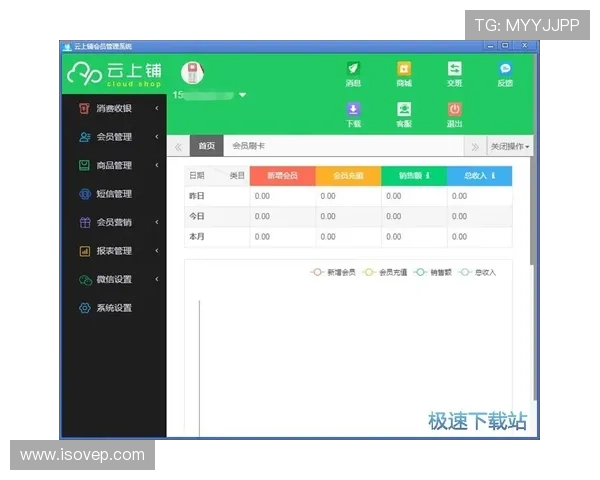Expand the 商品管理 submenu chevron
This screenshot has width=600, height=480.
(x=157, y=165)
